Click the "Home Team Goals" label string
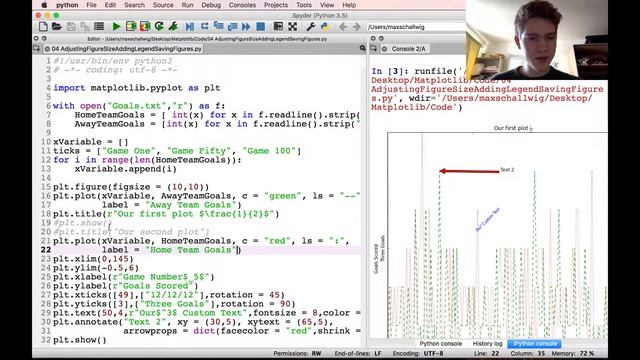The image size is (640, 360). (191, 250)
